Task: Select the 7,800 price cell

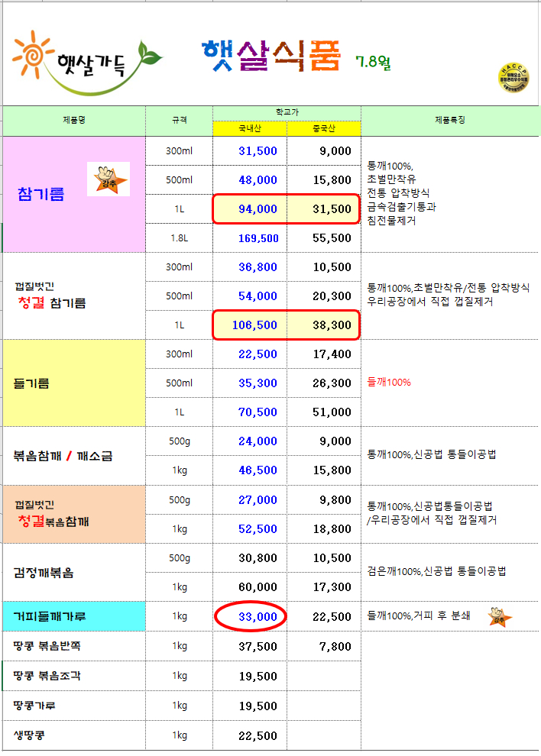Action: click(x=324, y=647)
